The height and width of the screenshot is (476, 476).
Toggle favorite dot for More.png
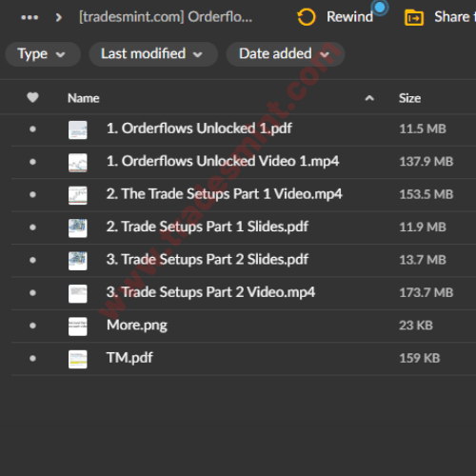coord(32,326)
